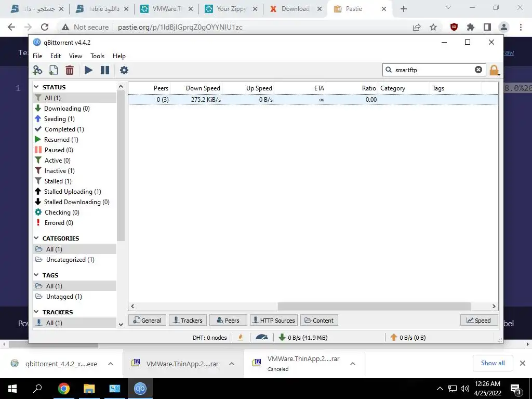
Task: Open the Help menu
Action: pyautogui.click(x=119, y=56)
